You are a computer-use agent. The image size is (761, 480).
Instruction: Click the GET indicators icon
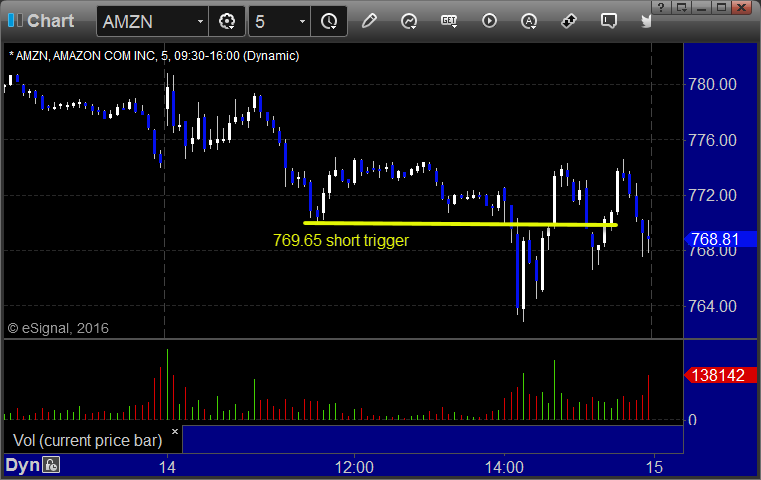[x=449, y=21]
